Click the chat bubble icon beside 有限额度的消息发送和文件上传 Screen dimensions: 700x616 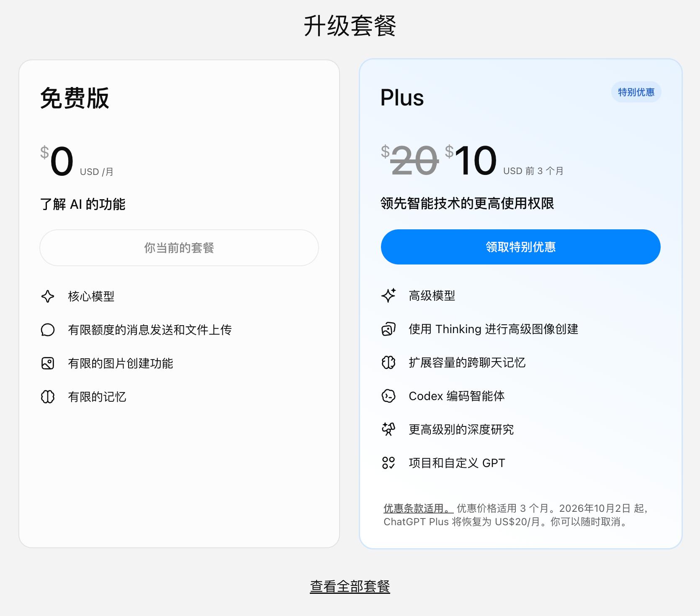(x=48, y=330)
